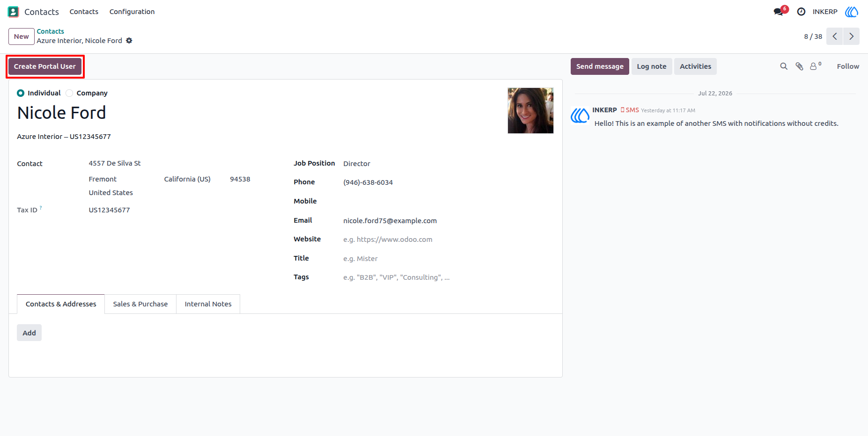Click the Add contact button
This screenshot has width=868, height=436.
29,333
